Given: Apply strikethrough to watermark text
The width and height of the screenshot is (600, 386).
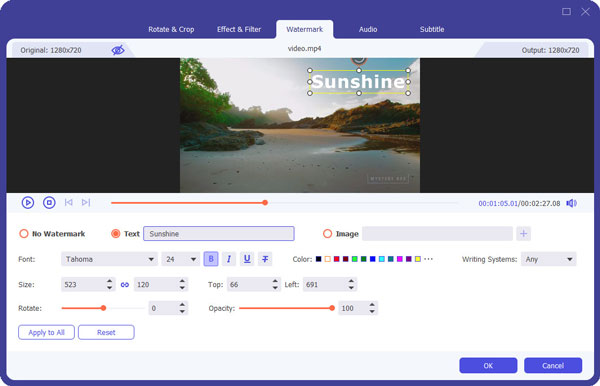Looking at the screenshot, I should (x=265, y=259).
